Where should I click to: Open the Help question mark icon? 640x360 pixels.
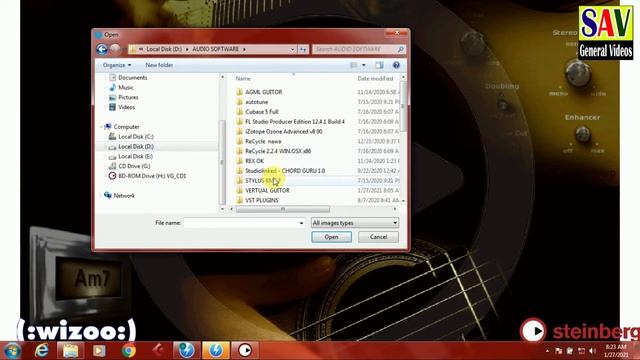(x=396, y=65)
